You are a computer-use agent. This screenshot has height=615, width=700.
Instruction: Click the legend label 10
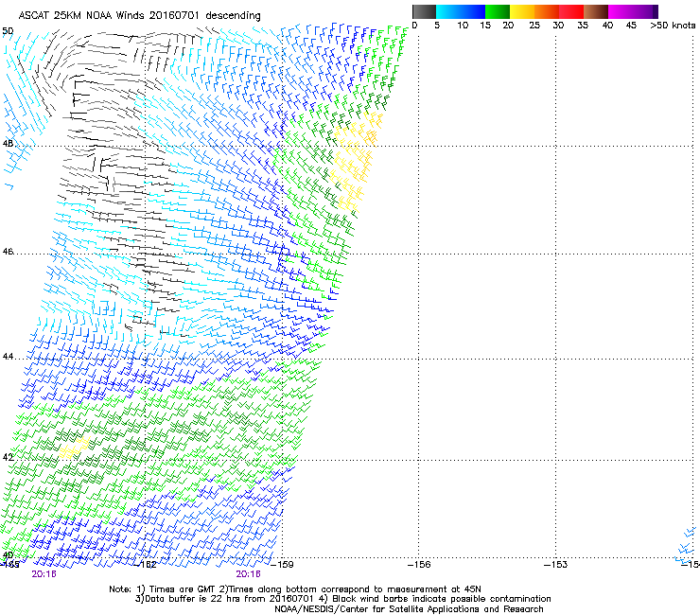pos(463,26)
